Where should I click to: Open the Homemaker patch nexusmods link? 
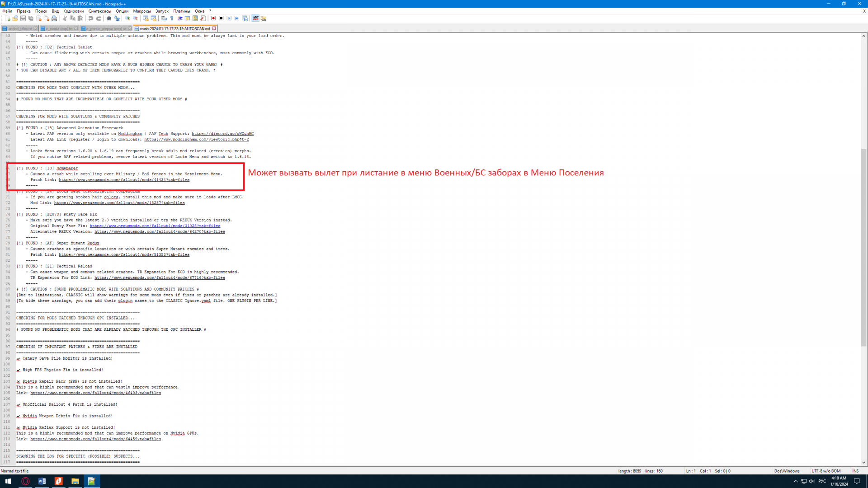tap(124, 180)
